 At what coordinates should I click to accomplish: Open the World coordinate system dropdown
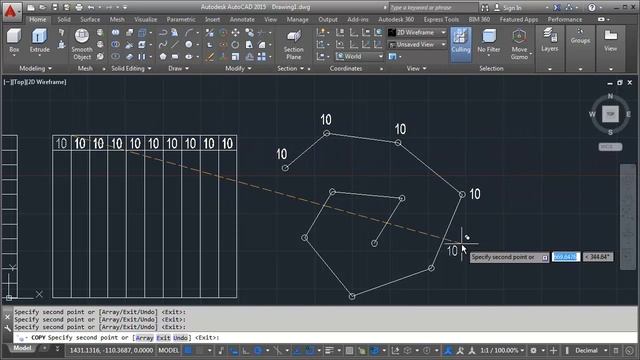click(360, 56)
